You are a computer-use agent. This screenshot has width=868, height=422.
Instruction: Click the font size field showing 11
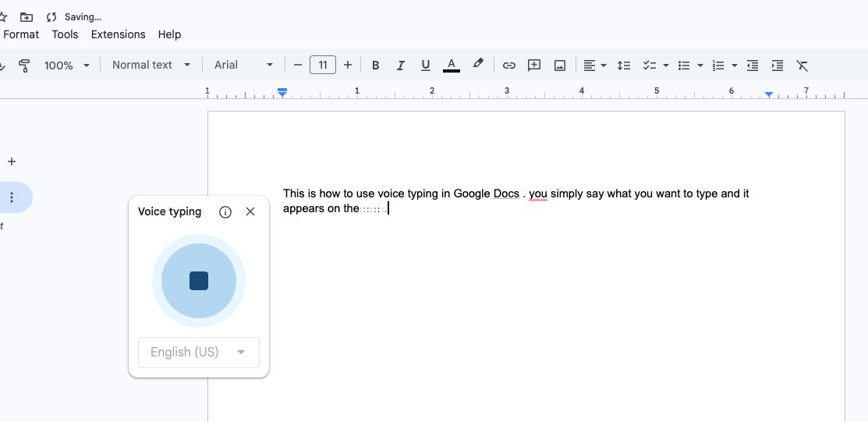point(323,65)
